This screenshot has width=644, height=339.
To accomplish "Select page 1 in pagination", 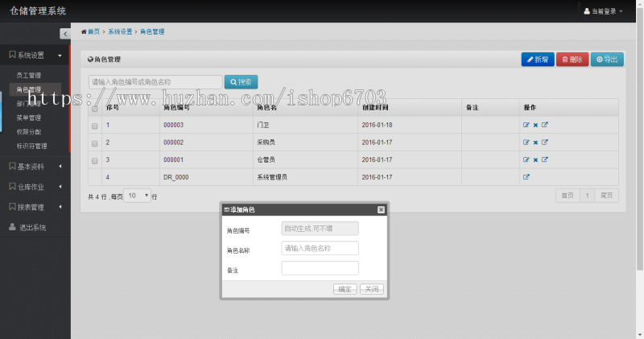I will [587, 196].
